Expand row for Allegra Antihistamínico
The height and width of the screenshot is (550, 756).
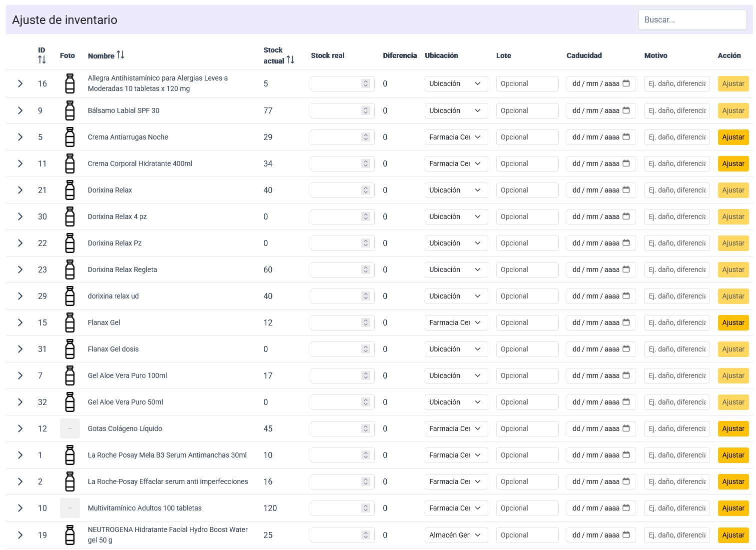point(20,83)
